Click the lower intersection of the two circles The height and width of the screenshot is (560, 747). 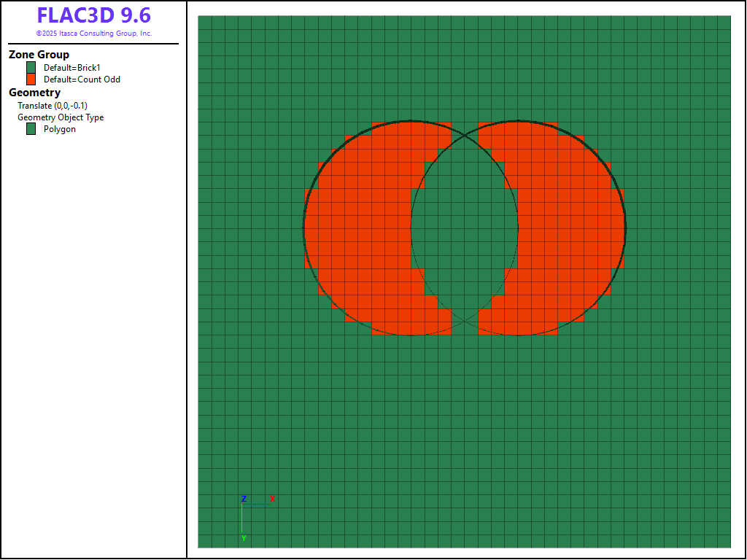click(465, 321)
